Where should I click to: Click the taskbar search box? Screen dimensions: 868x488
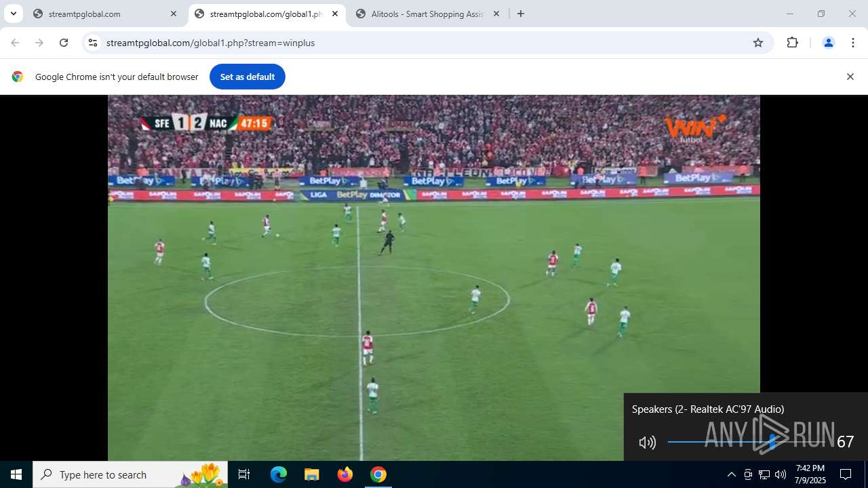pos(130,474)
